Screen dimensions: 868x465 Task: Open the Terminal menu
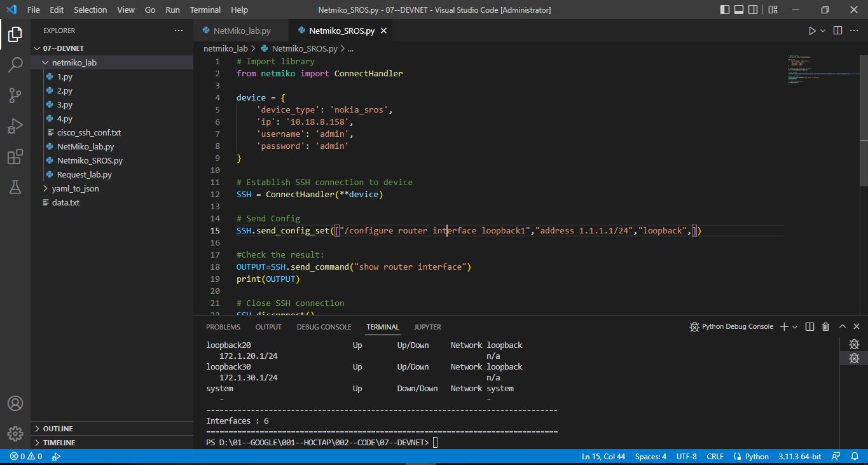[205, 10]
